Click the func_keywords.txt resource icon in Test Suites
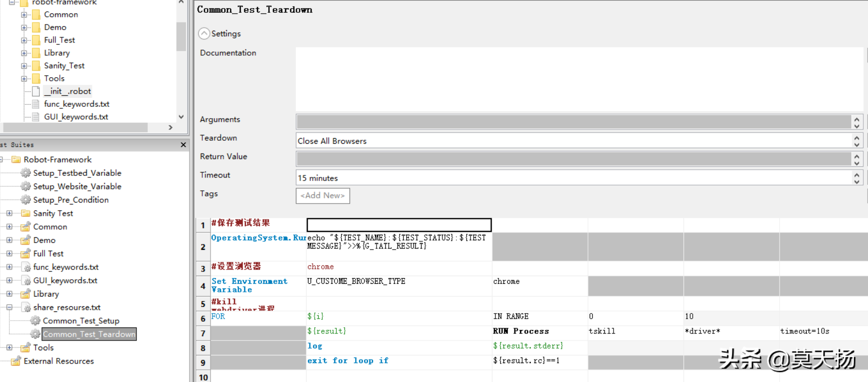 26,267
